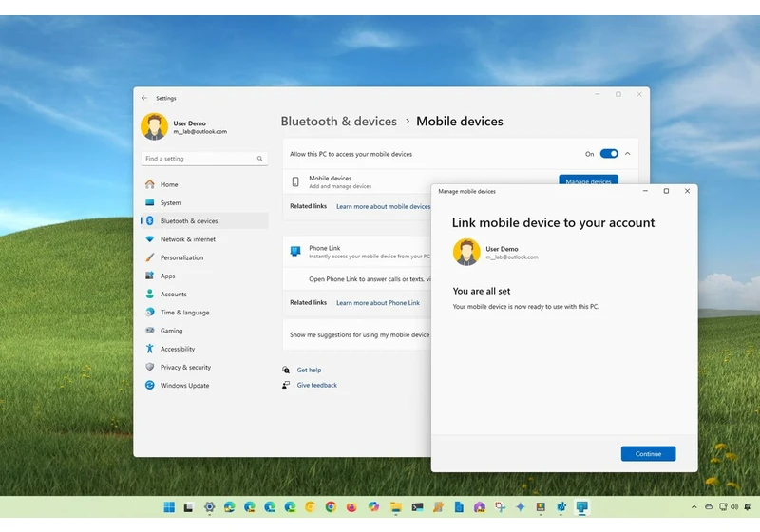Viewport: 760px width, 532px height.
Task: Open Snipping Tool on taskbar
Action: click(x=501, y=507)
